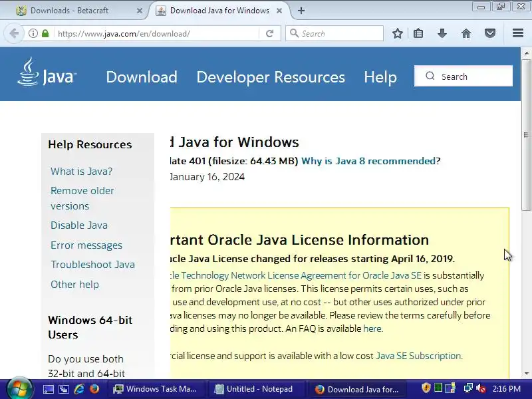Show bookmarks list icon

(x=418, y=33)
